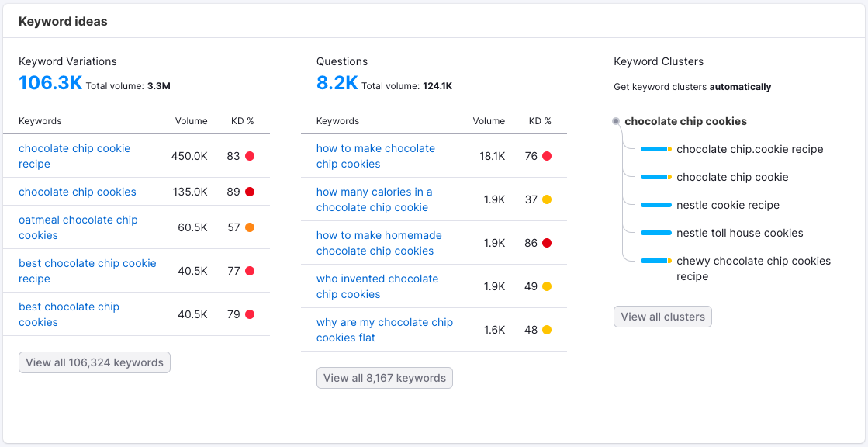Click the orange KD dot for oatmeal chocolate chip cookies

[x=250, y=227]
